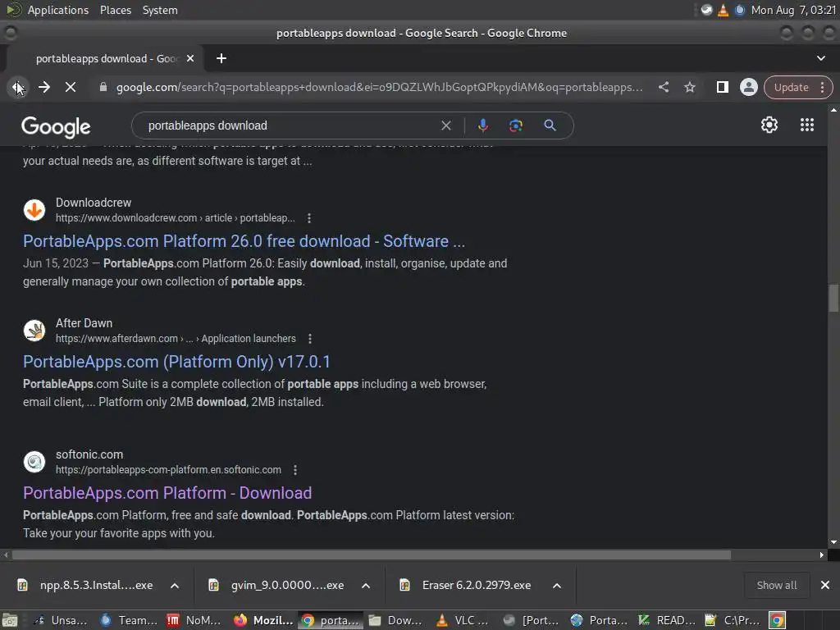This screenshot has height=630, width=840.
Task: Open downloaded gvim_9.0.0000 exe
Action: (x=277, y=586)
